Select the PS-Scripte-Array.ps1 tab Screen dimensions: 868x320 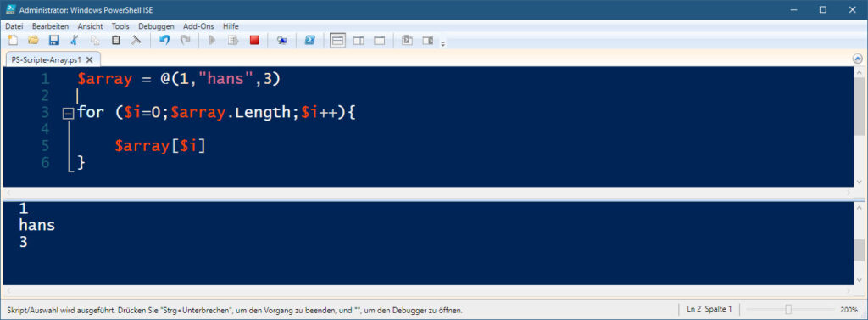coord(47,59)
